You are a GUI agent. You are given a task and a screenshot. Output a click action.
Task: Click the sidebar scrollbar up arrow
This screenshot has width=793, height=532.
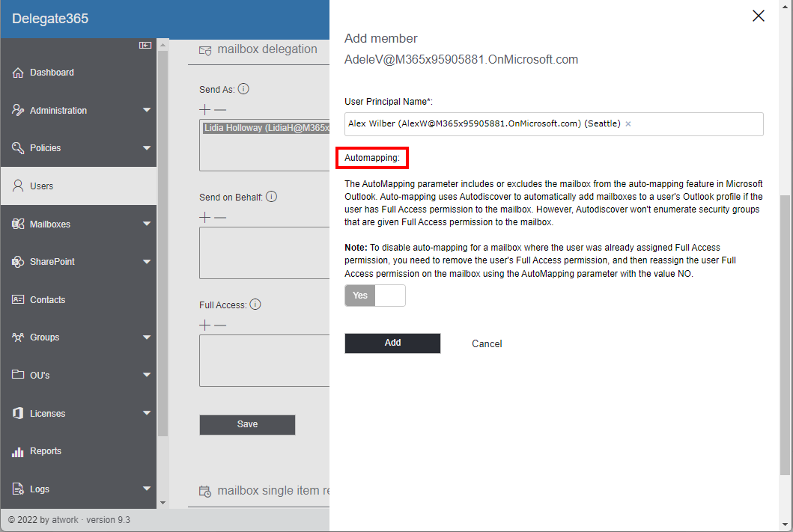(162, 45)
